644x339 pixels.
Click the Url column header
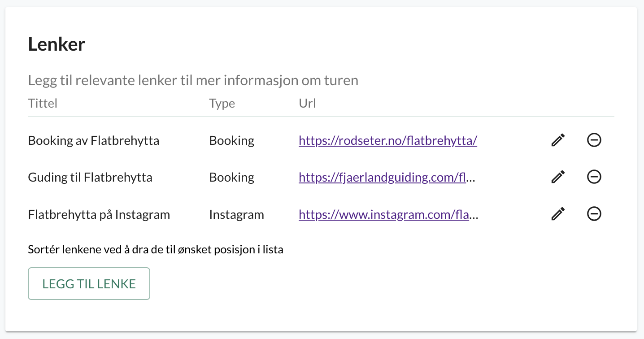pyautogui.click(x=307, y=104)
